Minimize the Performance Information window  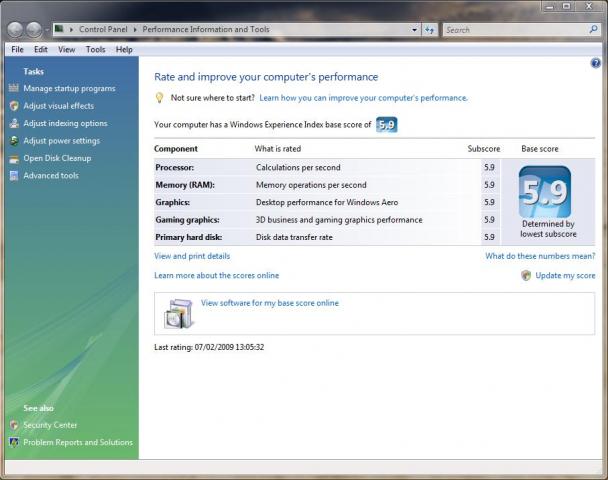pyautogui.click(x=550, y=5)
